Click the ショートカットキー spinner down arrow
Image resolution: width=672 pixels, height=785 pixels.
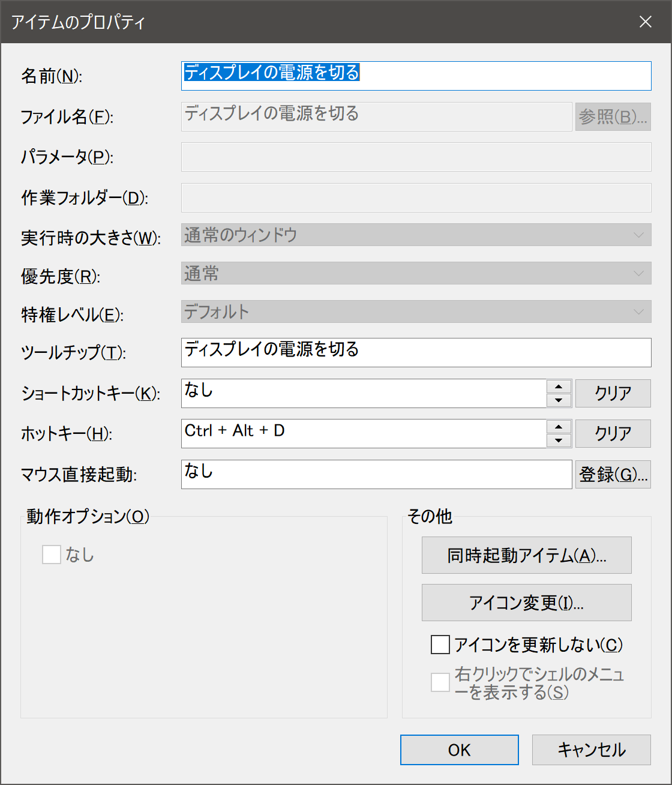pyautogui.click(x=559, y=400)
